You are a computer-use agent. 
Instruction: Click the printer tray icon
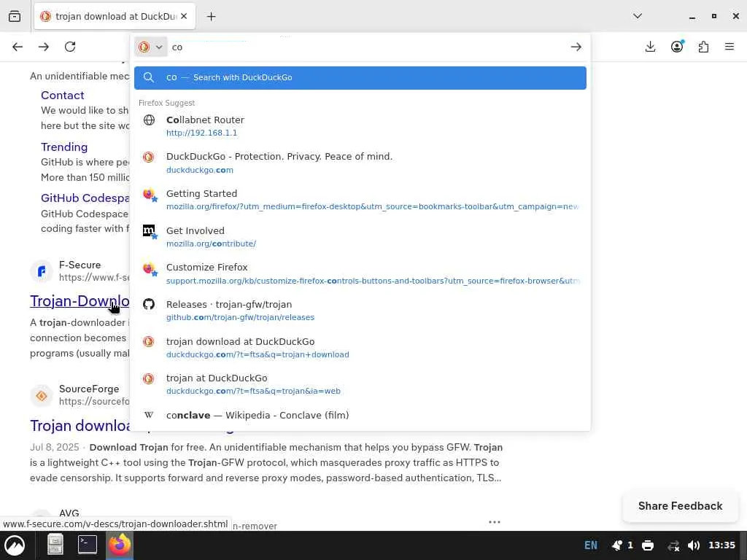pos(648,545)
